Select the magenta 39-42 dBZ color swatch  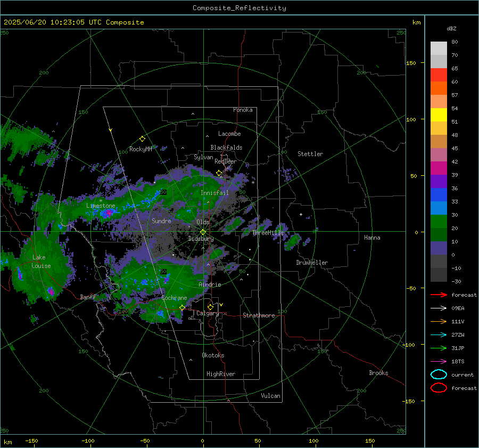pyautogui.click(x=439, y=168)
